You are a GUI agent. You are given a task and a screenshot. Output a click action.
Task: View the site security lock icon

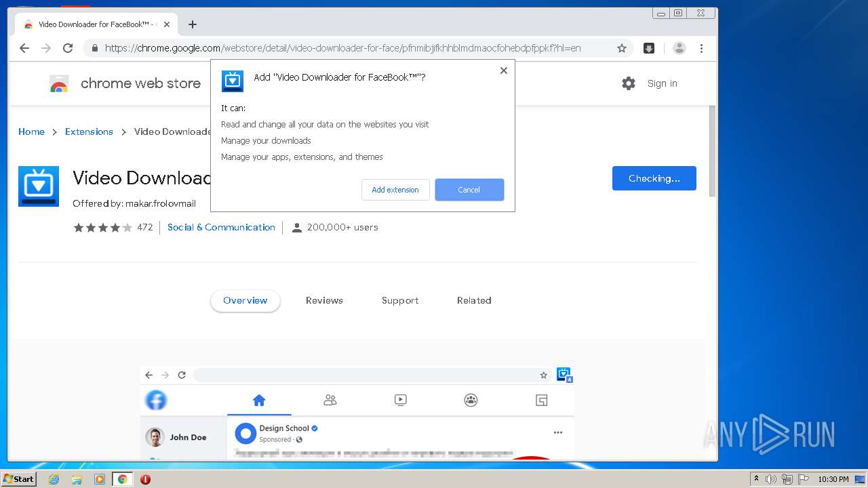(94, 48)
